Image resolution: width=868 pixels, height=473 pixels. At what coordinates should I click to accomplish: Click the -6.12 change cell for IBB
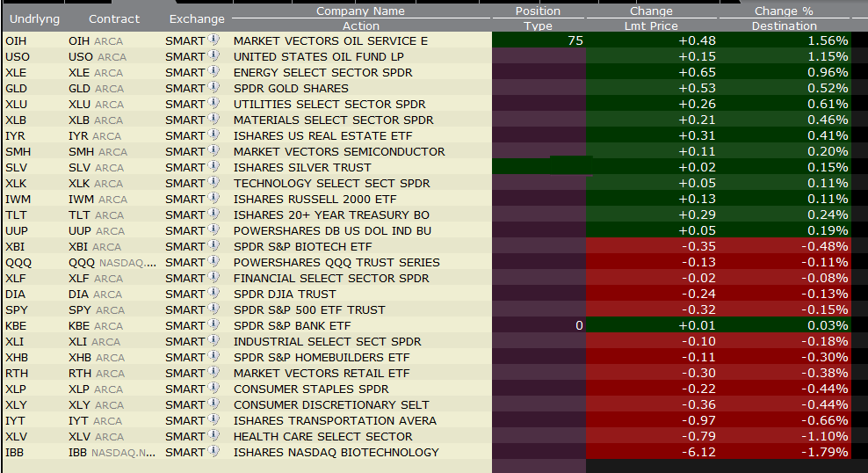(698, 453)
